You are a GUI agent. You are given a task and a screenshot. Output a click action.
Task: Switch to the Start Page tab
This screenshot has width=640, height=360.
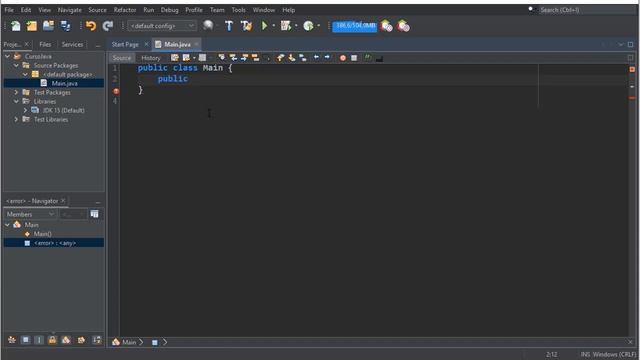pos(125,44)
